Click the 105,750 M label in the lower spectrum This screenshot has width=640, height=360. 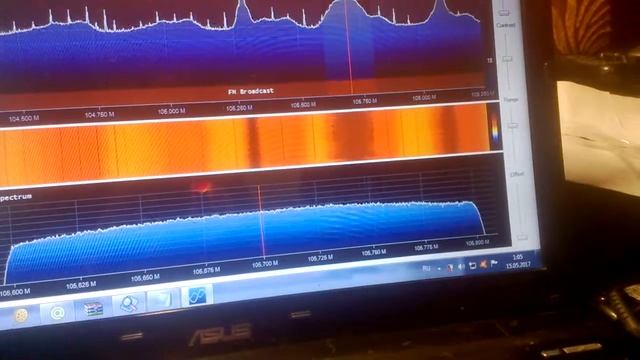[x=373, y=252]
